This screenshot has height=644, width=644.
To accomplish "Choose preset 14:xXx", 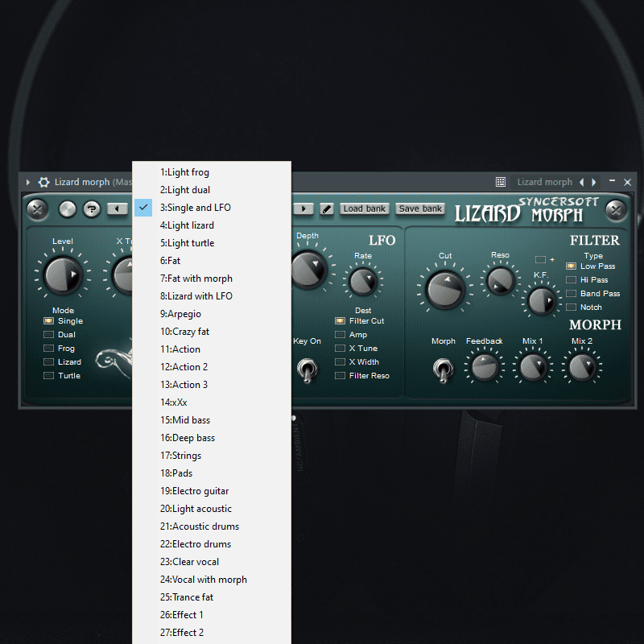I will pyautogui.click(x=212, y=402).
